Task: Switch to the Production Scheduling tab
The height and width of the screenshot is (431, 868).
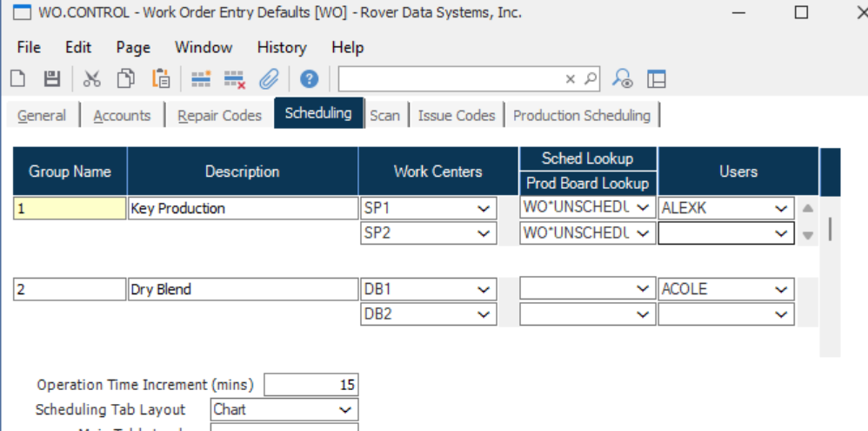Action: 582,115
